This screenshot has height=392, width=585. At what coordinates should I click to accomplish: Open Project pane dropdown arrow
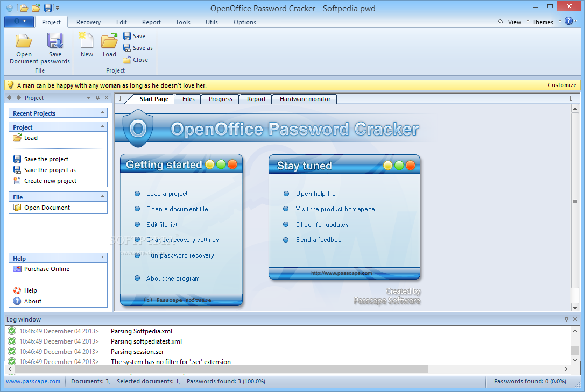(88, 98)
